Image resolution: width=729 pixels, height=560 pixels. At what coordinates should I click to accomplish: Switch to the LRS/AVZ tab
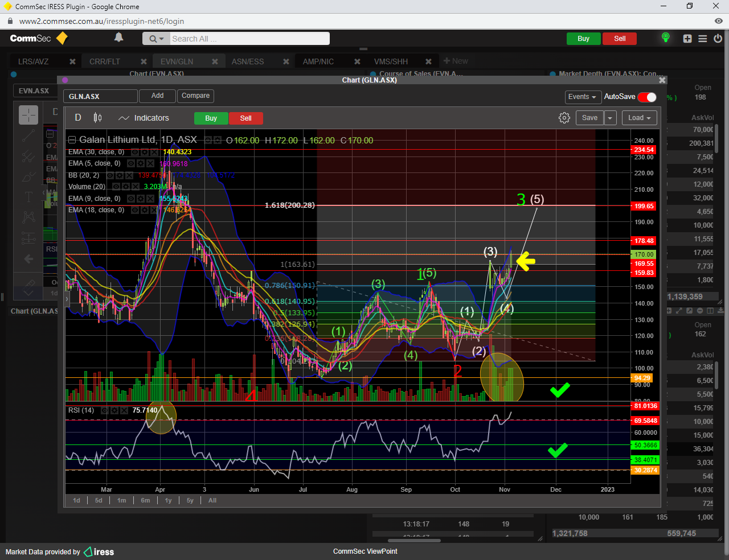click(x=33, y=61)
